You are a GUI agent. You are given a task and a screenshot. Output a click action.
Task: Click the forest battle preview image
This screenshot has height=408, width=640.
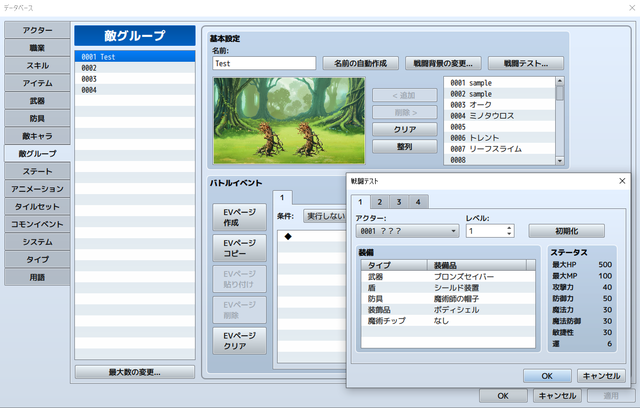pyautogui.click(x=289, y=120)
